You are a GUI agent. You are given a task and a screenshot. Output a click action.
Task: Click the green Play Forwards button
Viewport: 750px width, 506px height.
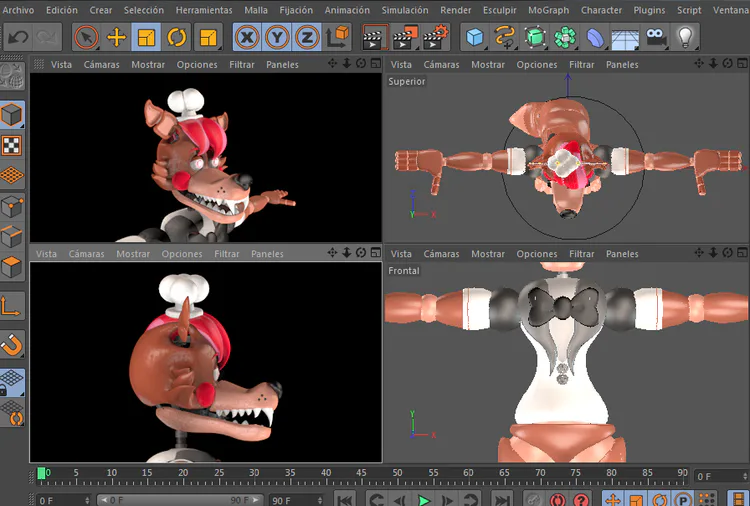tap(423, 500)
